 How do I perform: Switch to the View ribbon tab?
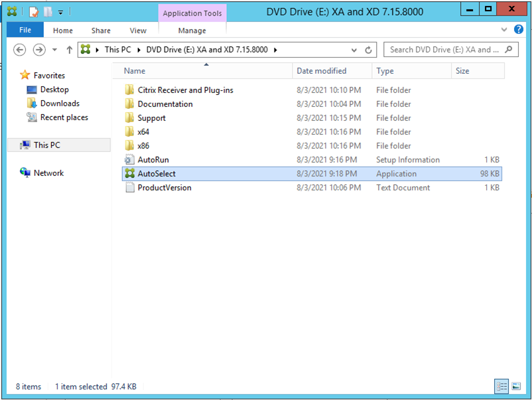point(138,31)
